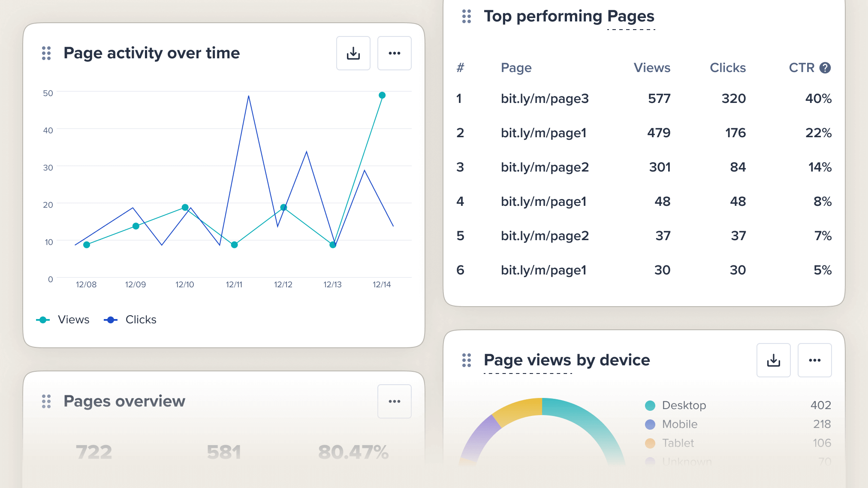This screenshot has height=488, width=868.
Task: Open the Page activity overflow menu
Action: click(x=394, y=53)
